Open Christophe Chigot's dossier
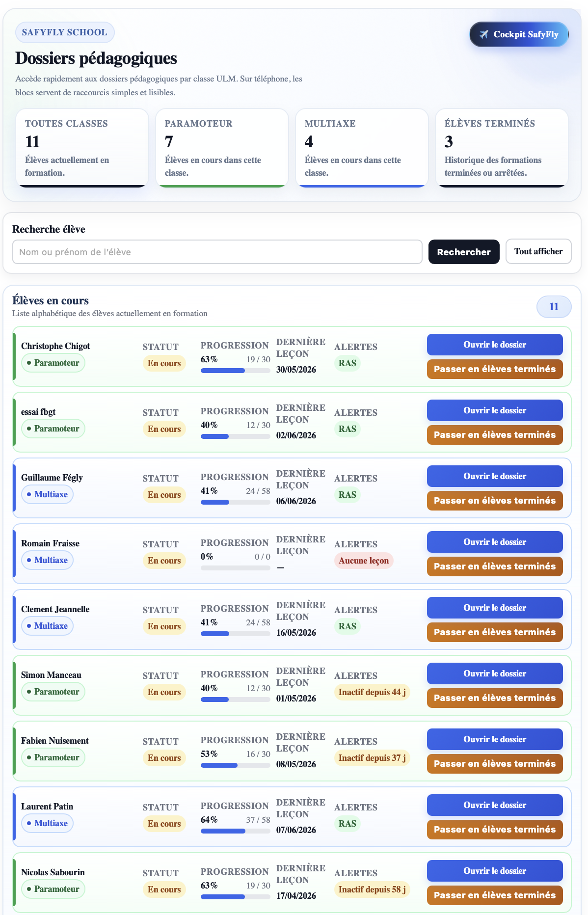This screenshot has width=588, height=915. tap(495, 345)
